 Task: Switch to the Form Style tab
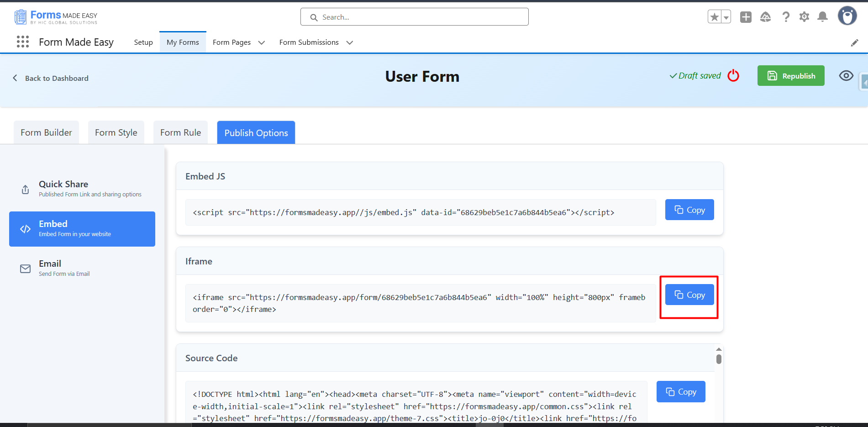116,132
